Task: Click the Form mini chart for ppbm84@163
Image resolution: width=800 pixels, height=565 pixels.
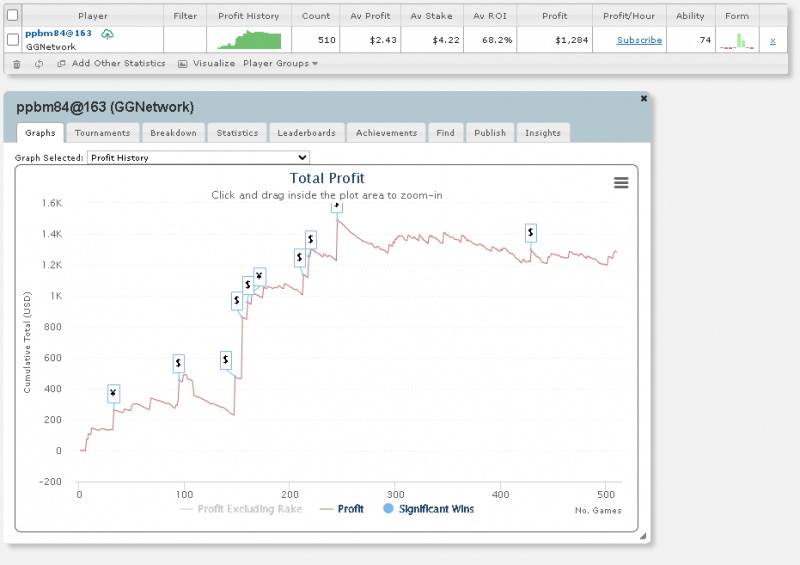Action: 738,41
